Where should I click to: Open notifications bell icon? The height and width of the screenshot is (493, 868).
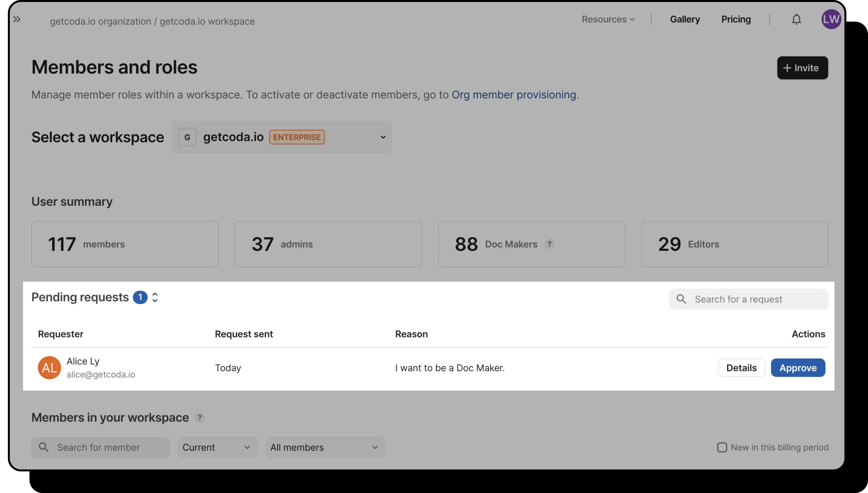coord(796,19)
